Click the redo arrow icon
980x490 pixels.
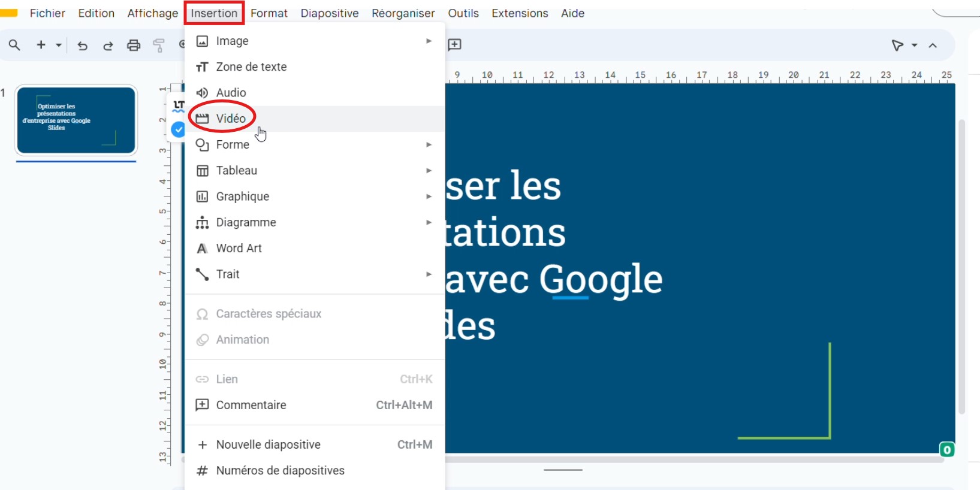pyautogui.click(x=108, y=46)
